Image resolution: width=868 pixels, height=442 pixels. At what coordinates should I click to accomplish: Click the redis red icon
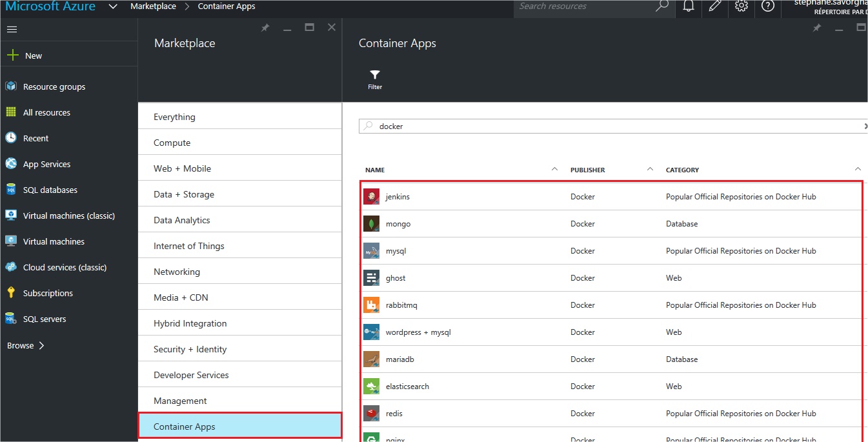tap(371, 414)
